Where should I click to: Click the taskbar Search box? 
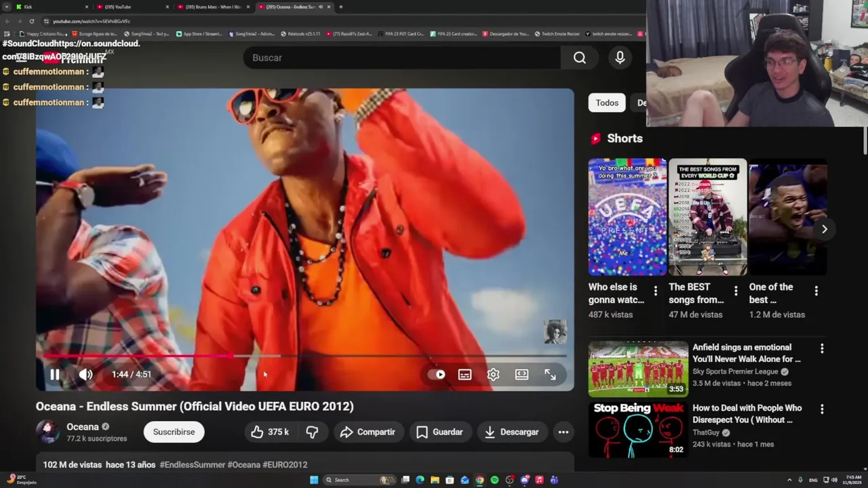pyautogui.click(x=360, y=480)
